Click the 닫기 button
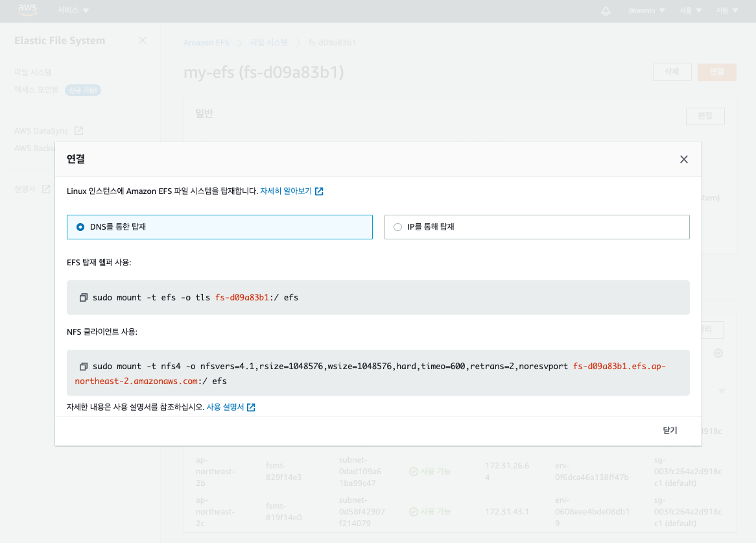This screenshot has width=756, height=543. (670, 430)
